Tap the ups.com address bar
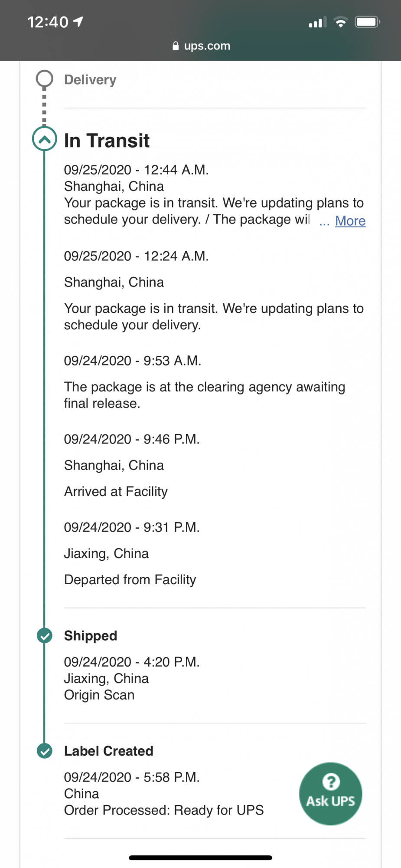The height and width of the screenshot is (868, 401). point(201,46)
